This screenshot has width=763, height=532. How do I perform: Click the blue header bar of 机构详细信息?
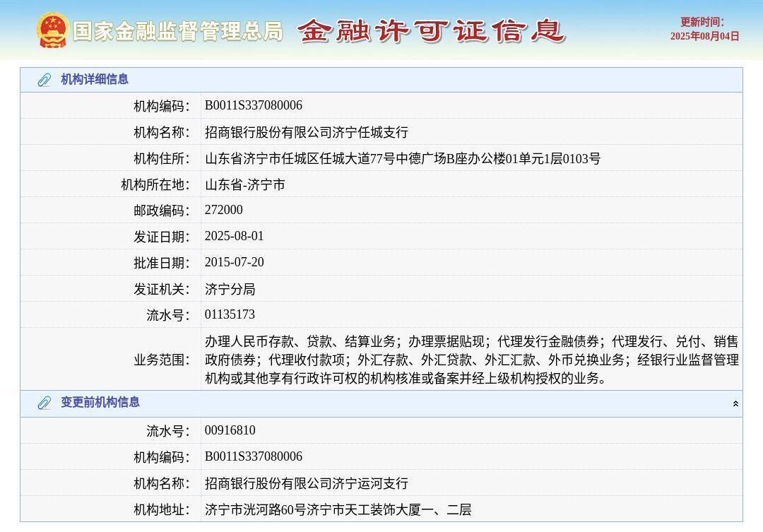click(381, 80)
